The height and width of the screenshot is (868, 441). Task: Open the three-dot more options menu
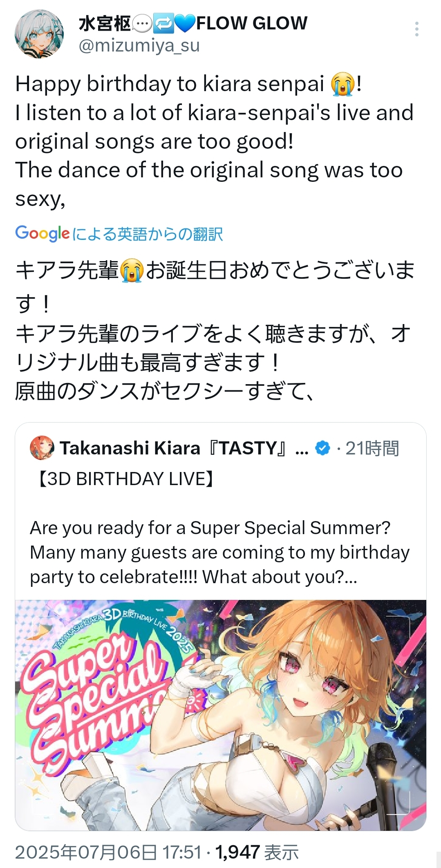[x=416, y=29]
